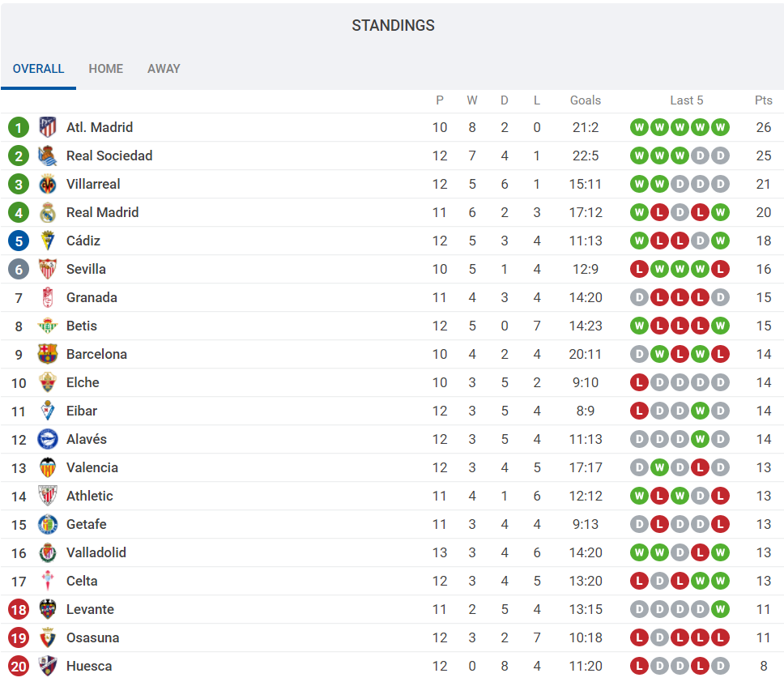Click the Villarreal club crest

[x=48, y=184]
